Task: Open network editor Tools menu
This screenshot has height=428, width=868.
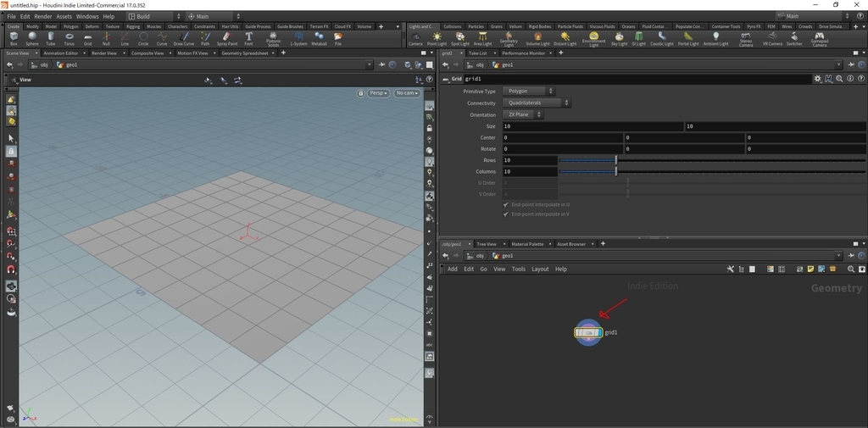Action: (x=519, y=270)
